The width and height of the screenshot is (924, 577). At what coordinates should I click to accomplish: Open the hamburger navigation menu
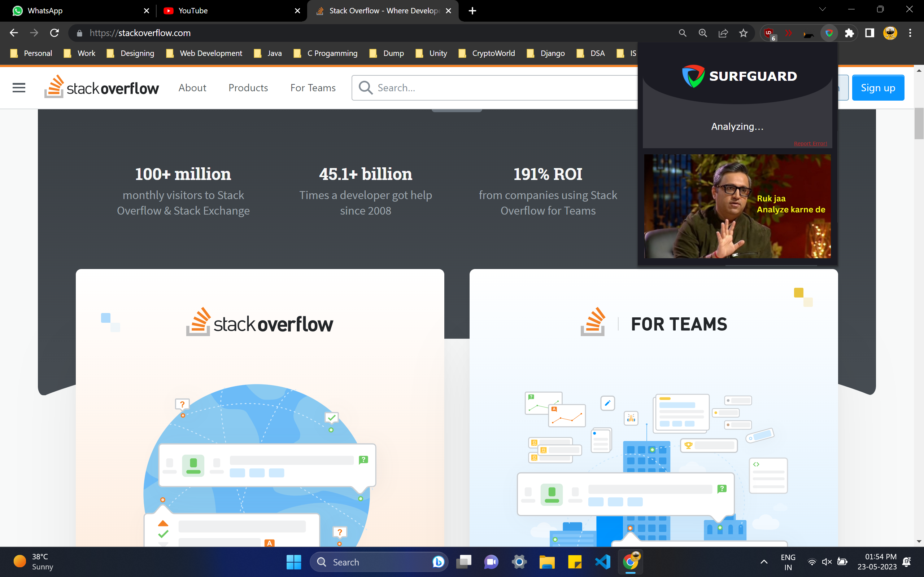point(19,87)
